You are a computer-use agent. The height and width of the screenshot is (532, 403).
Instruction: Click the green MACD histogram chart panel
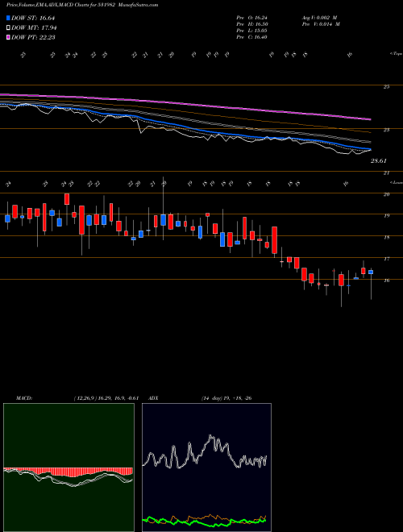pos(69,468)
